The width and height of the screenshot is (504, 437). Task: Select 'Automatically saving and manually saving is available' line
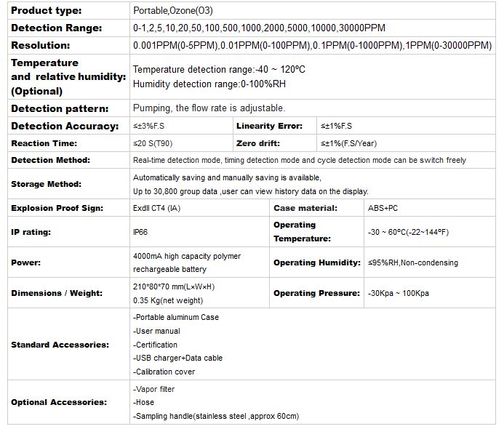coord(227,177)
